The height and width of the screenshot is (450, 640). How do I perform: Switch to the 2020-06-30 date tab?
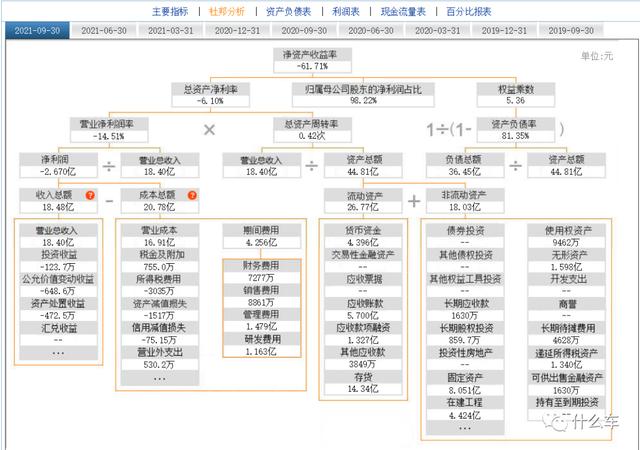click(371, 31)
